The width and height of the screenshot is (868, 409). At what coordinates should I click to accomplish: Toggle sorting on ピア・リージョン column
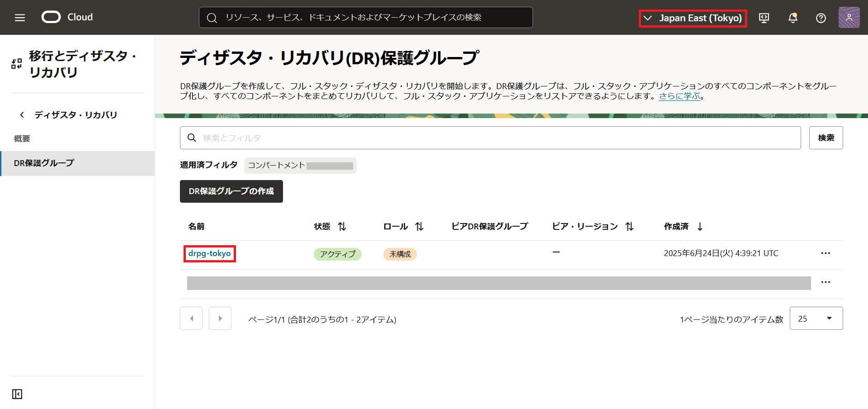coord(629,226)
